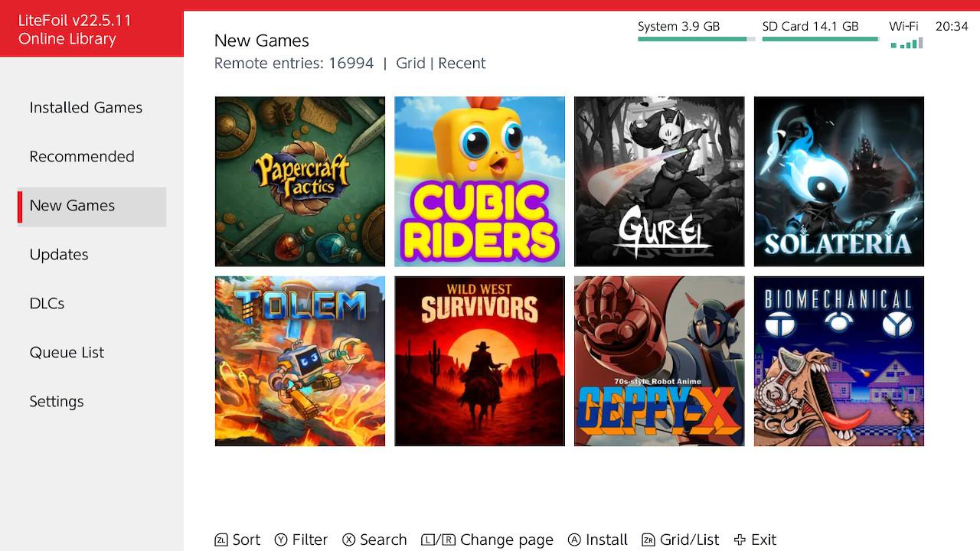
Task: Click the ZL Sort button icon
Action: tap(221, 540)
